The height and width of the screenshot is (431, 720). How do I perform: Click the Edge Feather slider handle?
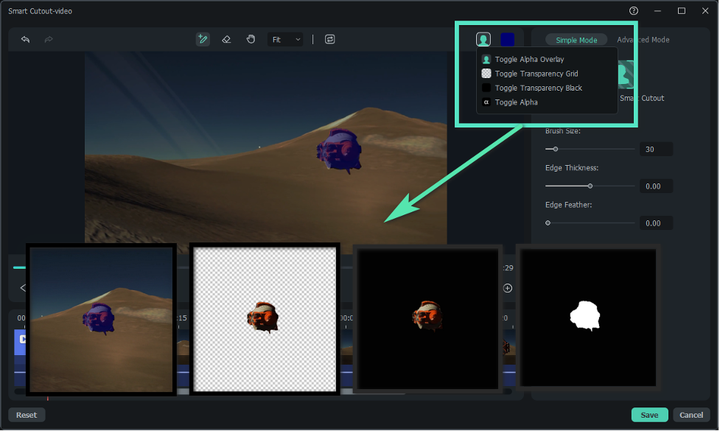coord(548,222)
